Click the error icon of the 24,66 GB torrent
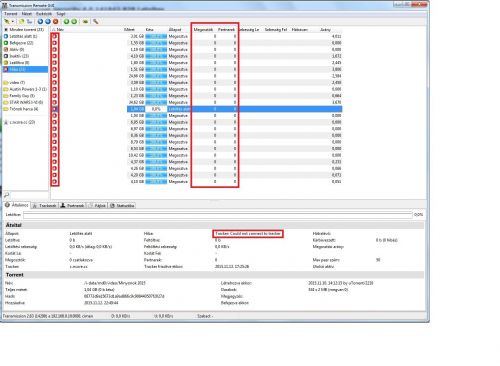Screen dimensions: 500x366 (x=55, y=76)
